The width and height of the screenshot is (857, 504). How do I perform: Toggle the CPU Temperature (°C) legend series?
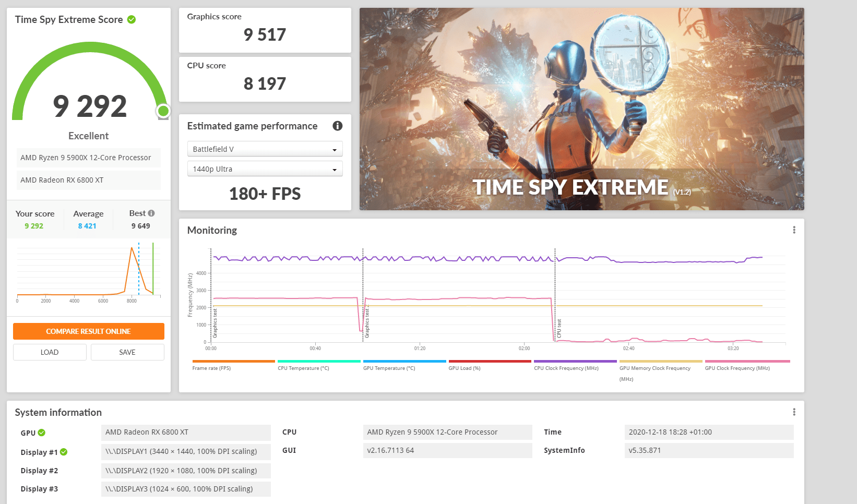[x=319, y=365]
